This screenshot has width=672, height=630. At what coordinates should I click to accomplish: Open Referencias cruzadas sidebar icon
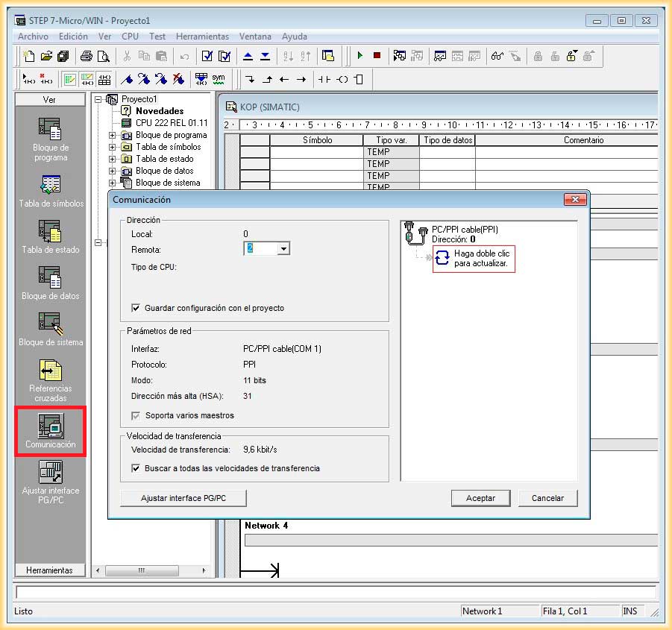coord(51,371)
